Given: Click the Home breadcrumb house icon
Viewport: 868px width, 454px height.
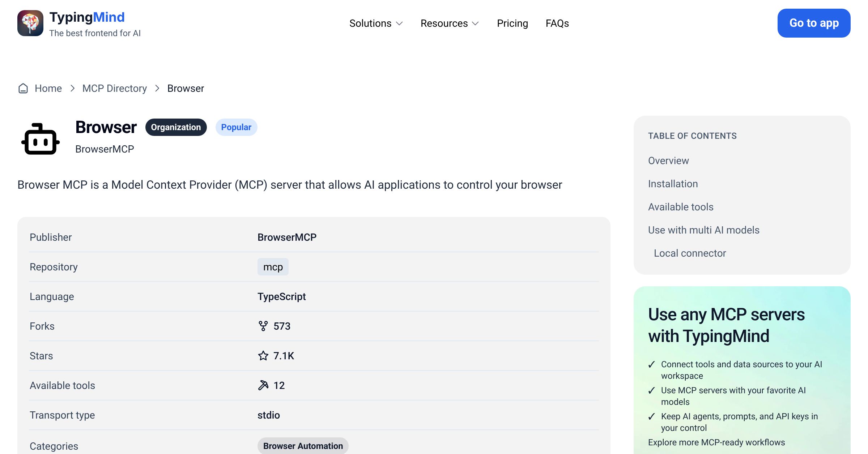Looking at the screenshot, I should (x=23, y=88).
